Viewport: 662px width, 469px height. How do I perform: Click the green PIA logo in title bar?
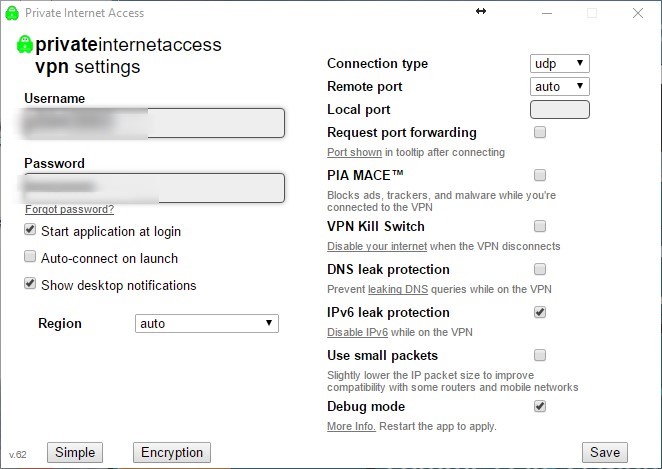12,13
